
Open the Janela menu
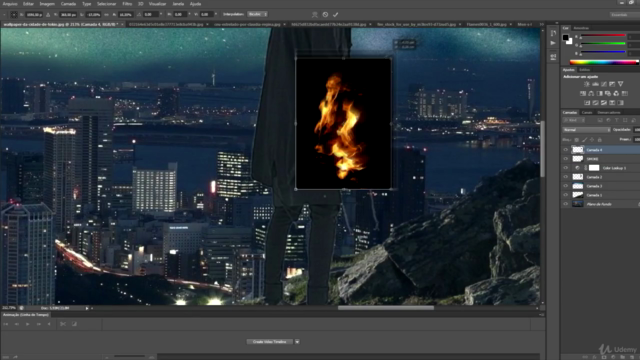coord(178,4)
